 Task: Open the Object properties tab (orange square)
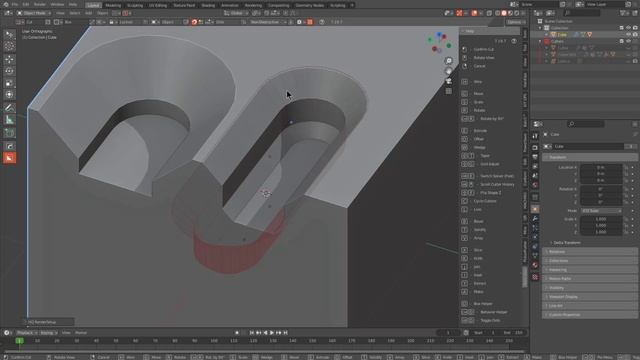click(x=535, y=209)
